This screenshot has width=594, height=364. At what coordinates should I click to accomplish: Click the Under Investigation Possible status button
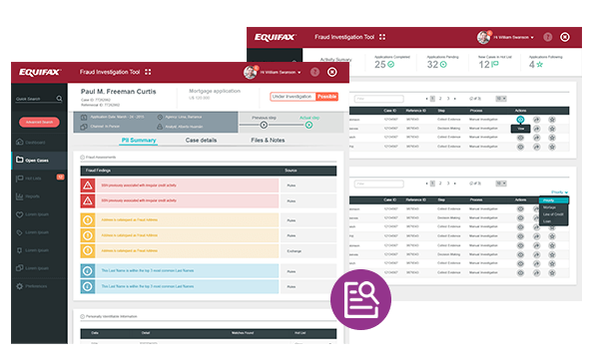pos(304,97)
